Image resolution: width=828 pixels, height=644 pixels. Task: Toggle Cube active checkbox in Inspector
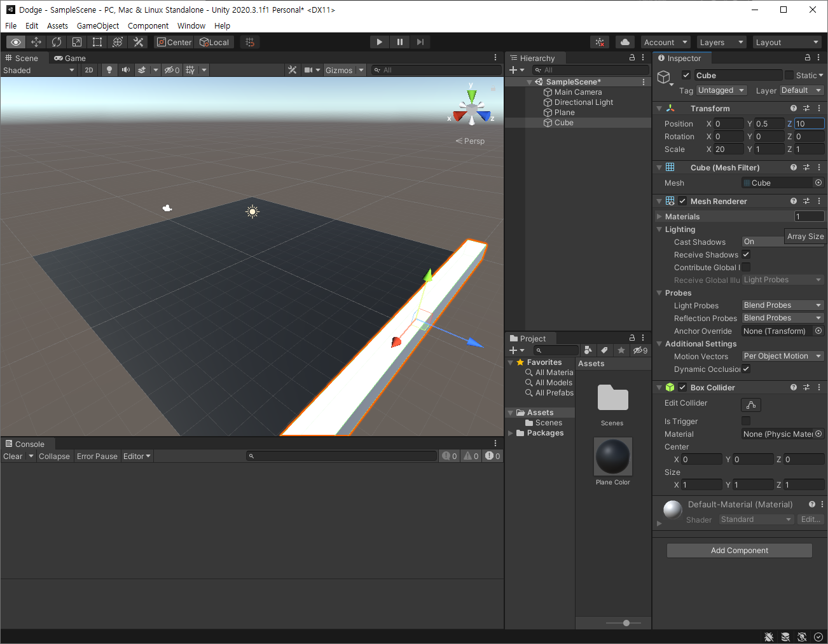point(686,75)
